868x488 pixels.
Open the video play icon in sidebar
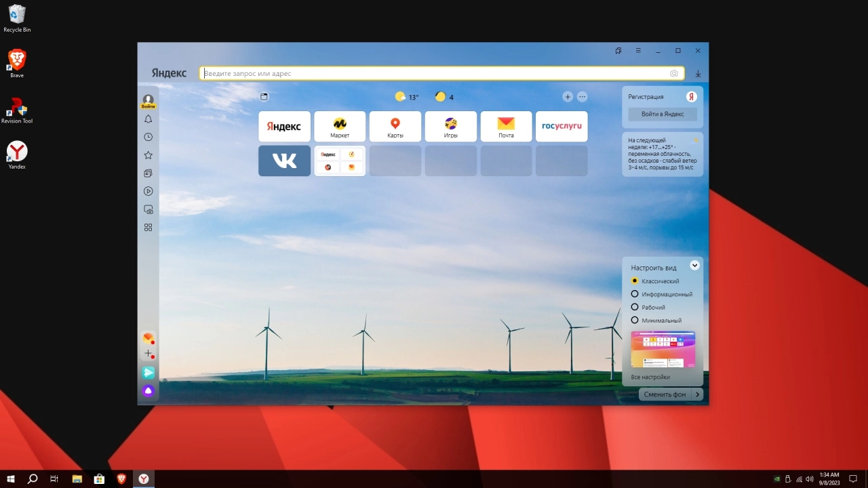[x=149, y=191]
